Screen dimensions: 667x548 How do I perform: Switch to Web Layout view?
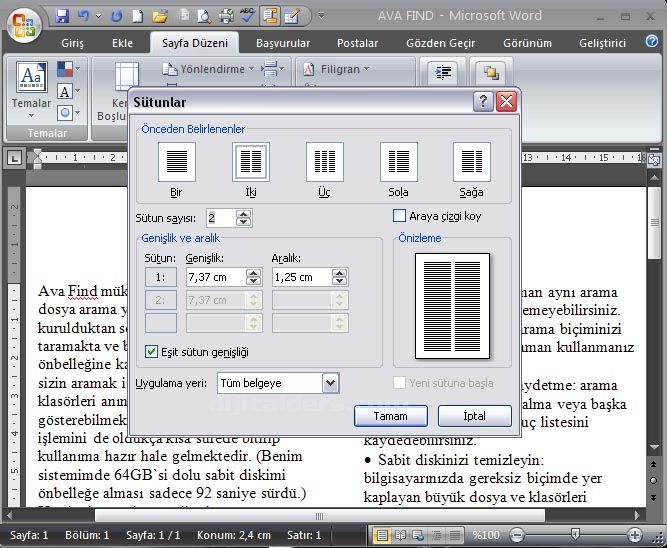(418, 535)
